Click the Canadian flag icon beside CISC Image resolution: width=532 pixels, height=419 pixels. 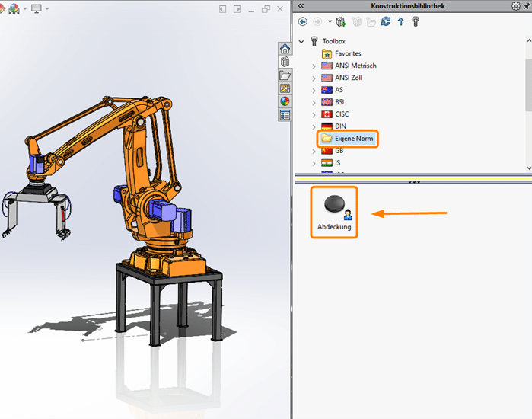[327, 114]
